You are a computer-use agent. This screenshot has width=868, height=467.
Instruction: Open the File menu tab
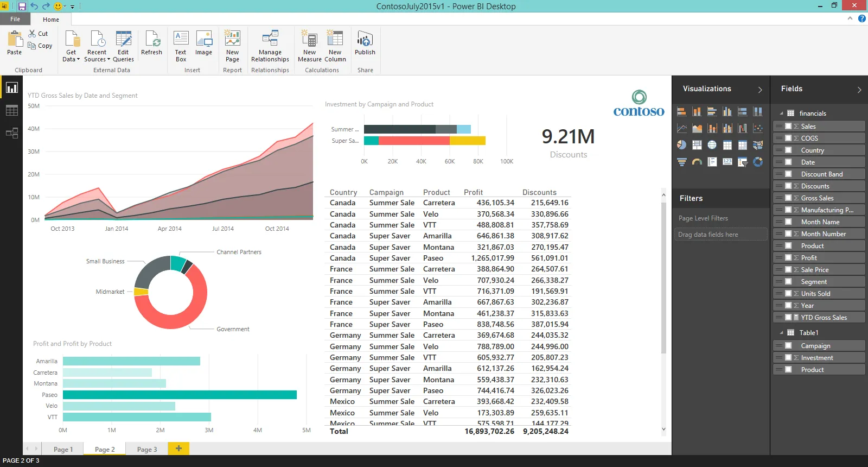[15, 19]
